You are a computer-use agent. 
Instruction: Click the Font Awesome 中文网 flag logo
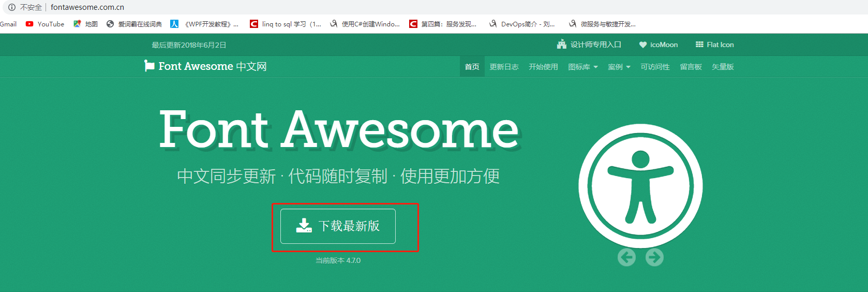[x=205, y=66]
